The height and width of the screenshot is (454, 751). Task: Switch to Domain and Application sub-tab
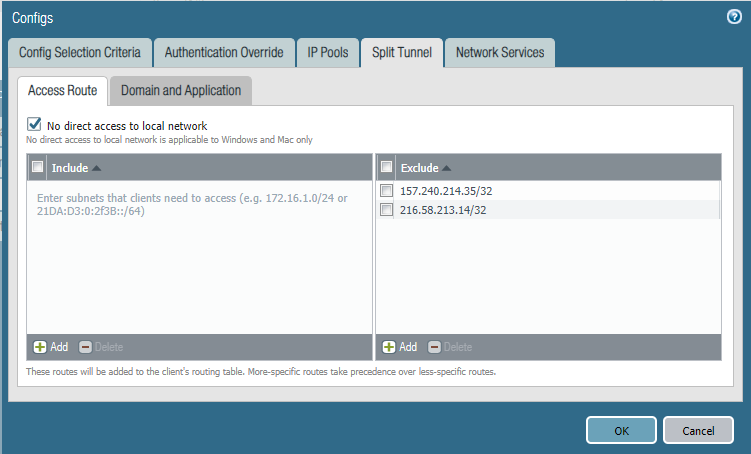[x=181, y=90]
